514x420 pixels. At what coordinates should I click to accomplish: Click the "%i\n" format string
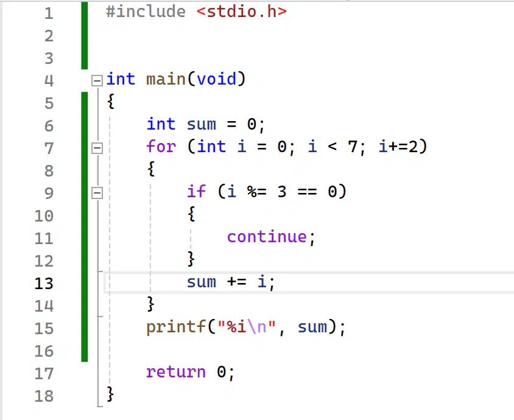coord(247,327)
